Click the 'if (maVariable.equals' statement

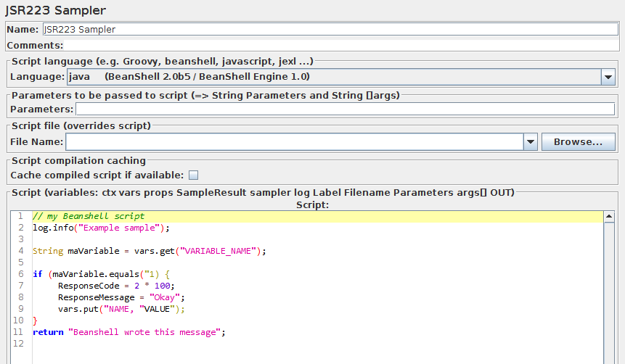point(100,274)
